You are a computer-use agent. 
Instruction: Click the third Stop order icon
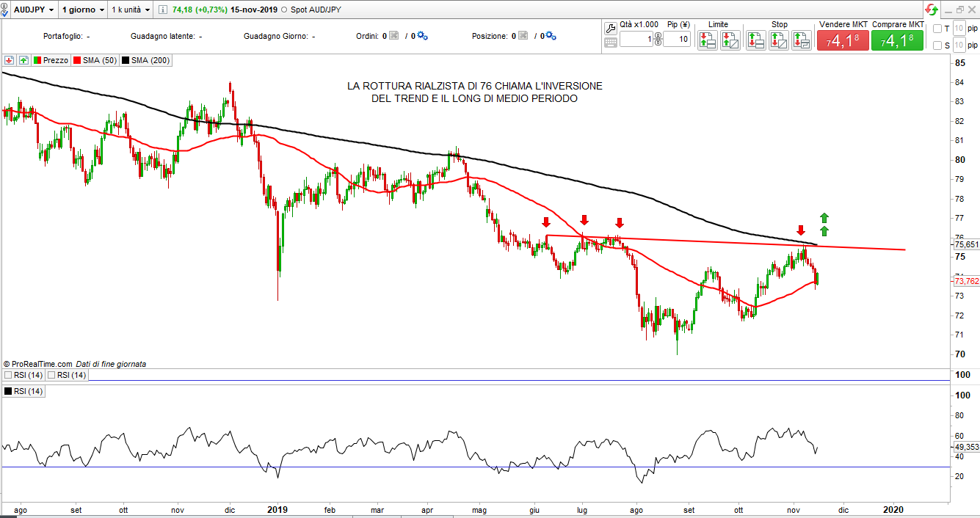802,40
